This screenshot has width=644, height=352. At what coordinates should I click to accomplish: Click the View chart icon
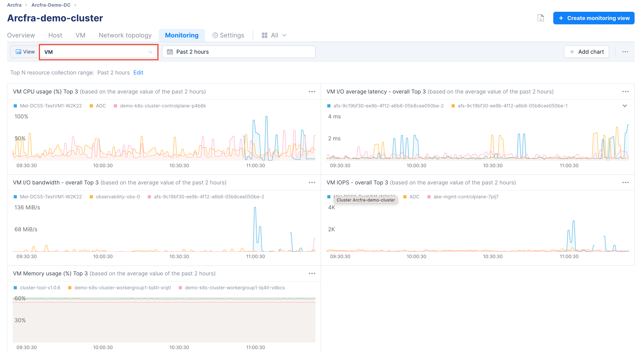(18, 52)
